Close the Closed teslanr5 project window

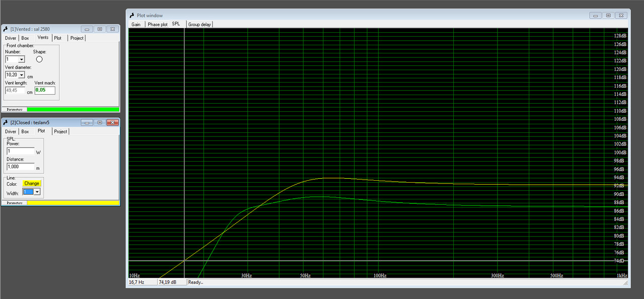(x=112, y=123)
